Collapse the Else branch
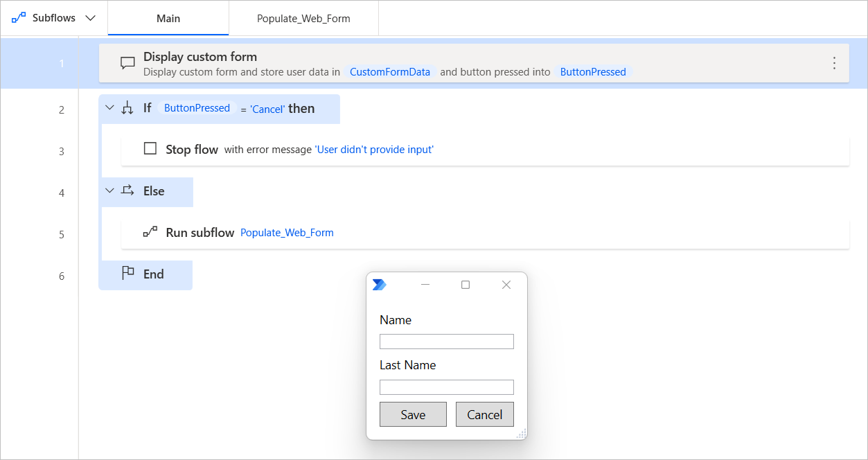Image resolution: width=868 pixels, height=460 pixels. [x=109, y=192]
